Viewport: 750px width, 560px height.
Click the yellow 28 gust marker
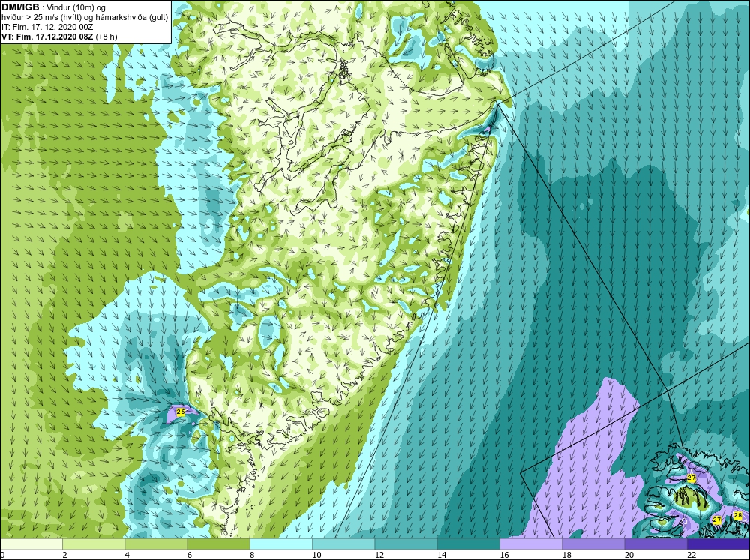(737, 516)
